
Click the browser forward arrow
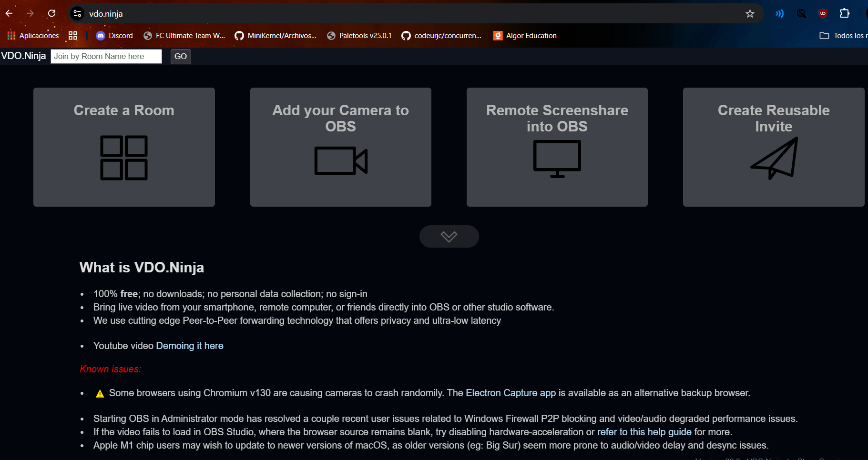[30, 13]
